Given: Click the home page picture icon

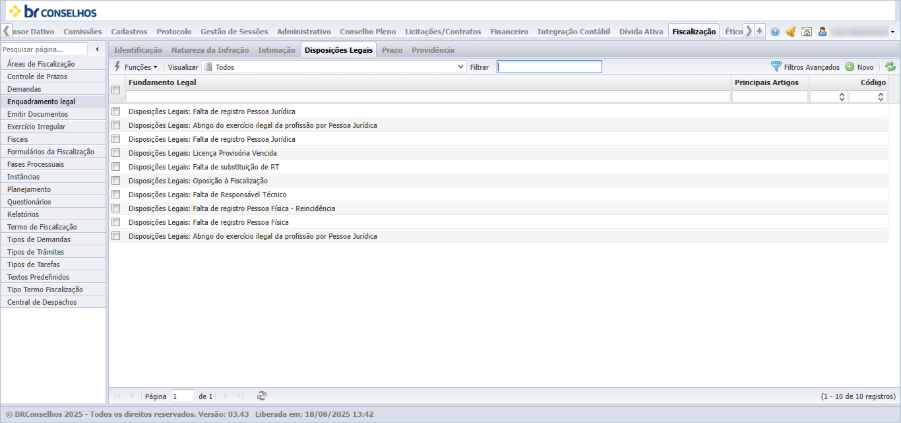Looking at the screenshot, I should coord(807,32).
